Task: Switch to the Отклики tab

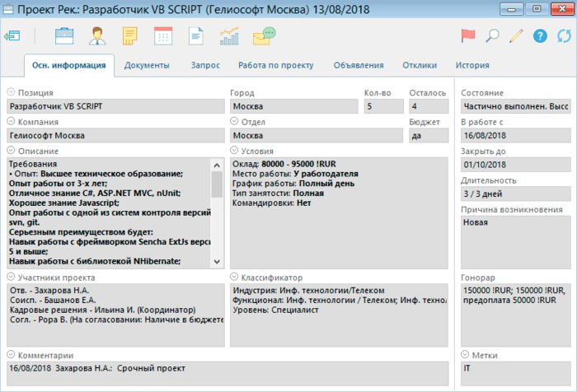Action: click(x=420, y=65)
